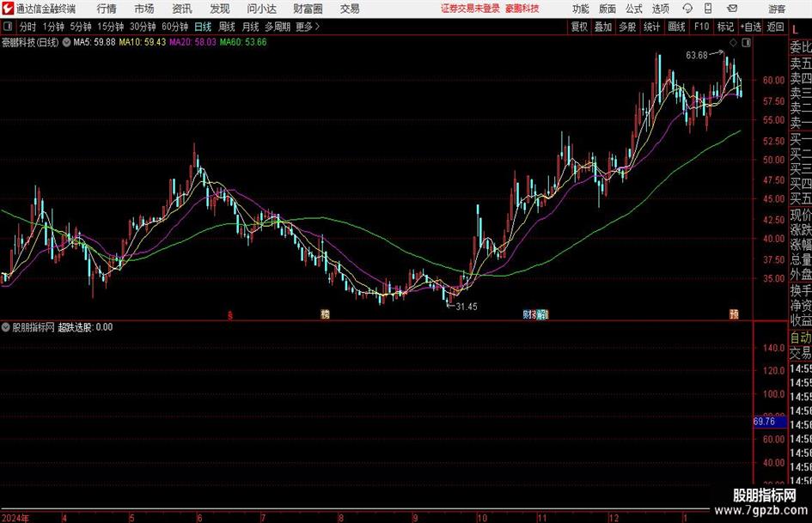Switch to 多周期 multi-period tab
812x523 pixels.
click(278, 27)
